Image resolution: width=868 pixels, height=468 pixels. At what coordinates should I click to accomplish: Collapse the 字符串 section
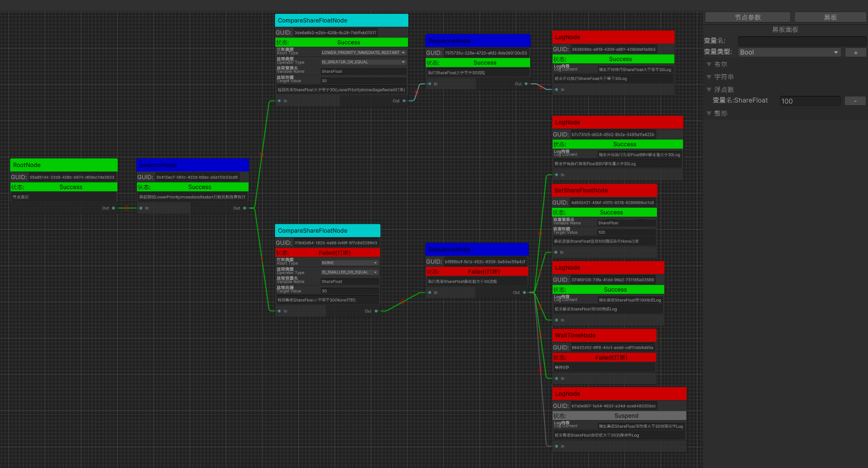709,77
